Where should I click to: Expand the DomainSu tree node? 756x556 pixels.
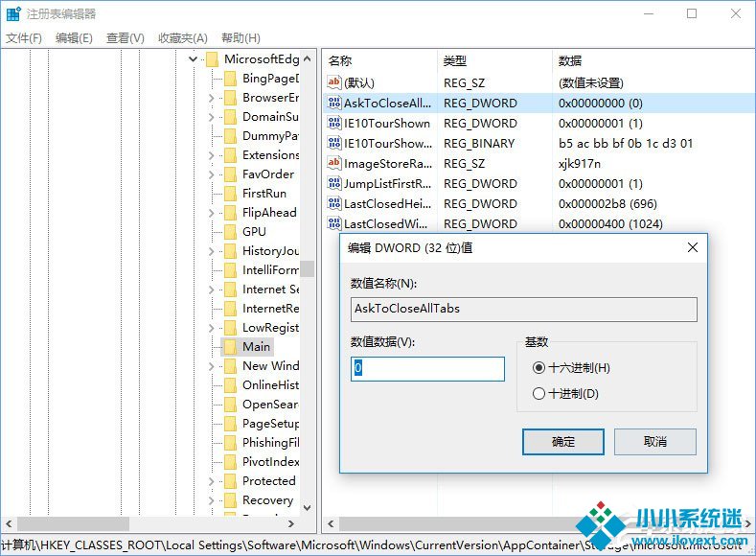tap(211, 117)
